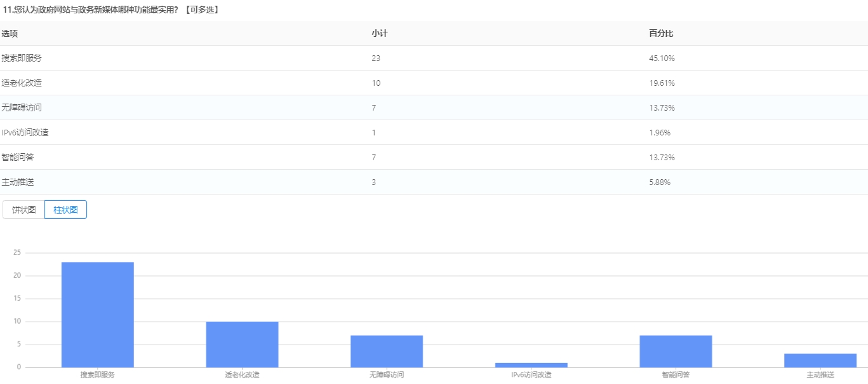Click the 适老化改造 bar in the chart

[x=242, y=344]
